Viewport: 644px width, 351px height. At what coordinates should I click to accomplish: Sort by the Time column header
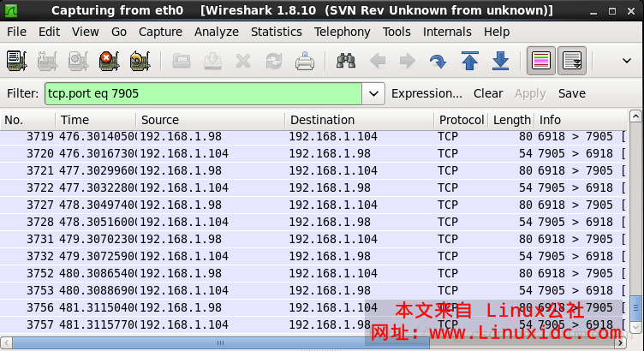95,120
